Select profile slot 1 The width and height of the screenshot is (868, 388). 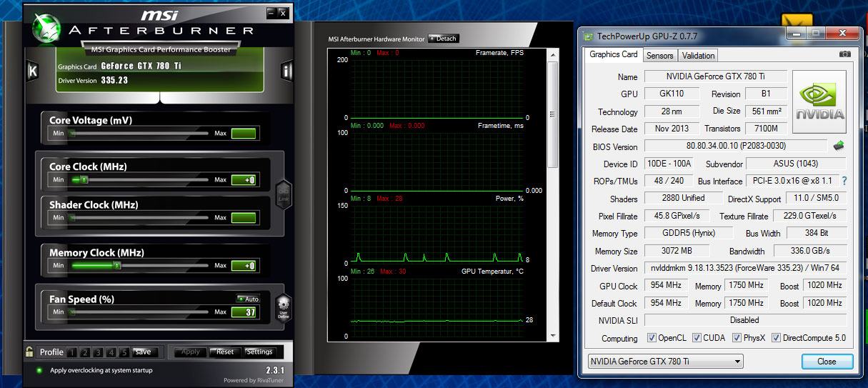coord(72,352)
